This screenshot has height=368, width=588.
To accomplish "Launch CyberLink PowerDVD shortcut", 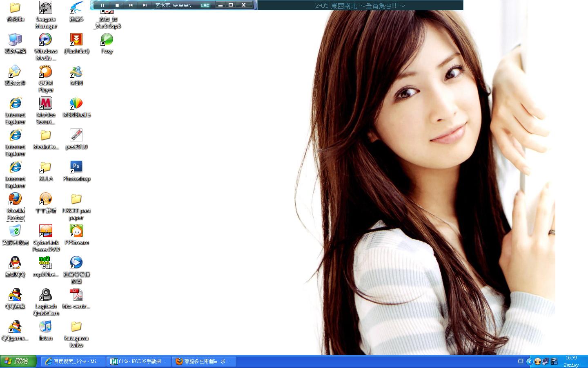I will 46,231.
